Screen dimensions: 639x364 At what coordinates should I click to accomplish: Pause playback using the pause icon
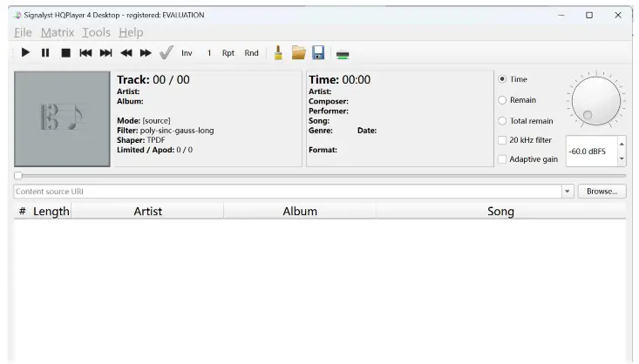pyautogui.click(x=45, y=53)
